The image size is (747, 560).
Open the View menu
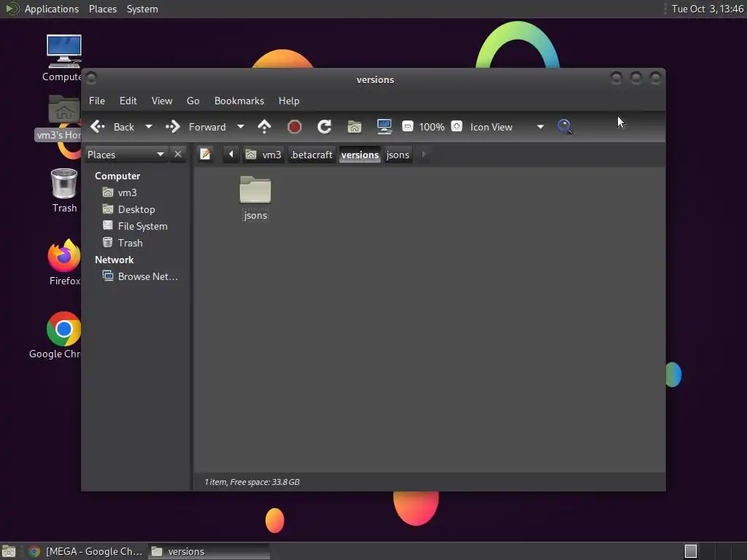pyautogui.click(x=162, y=101)
